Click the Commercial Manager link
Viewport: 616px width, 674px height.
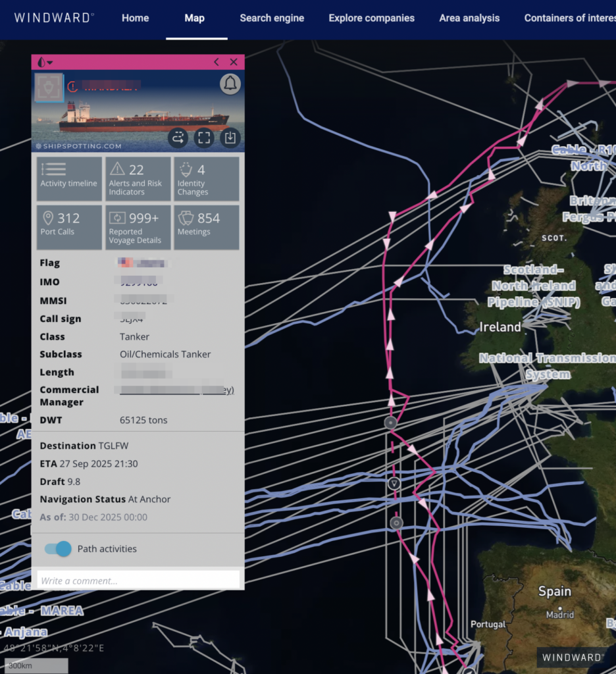click(x=176, y=390)
